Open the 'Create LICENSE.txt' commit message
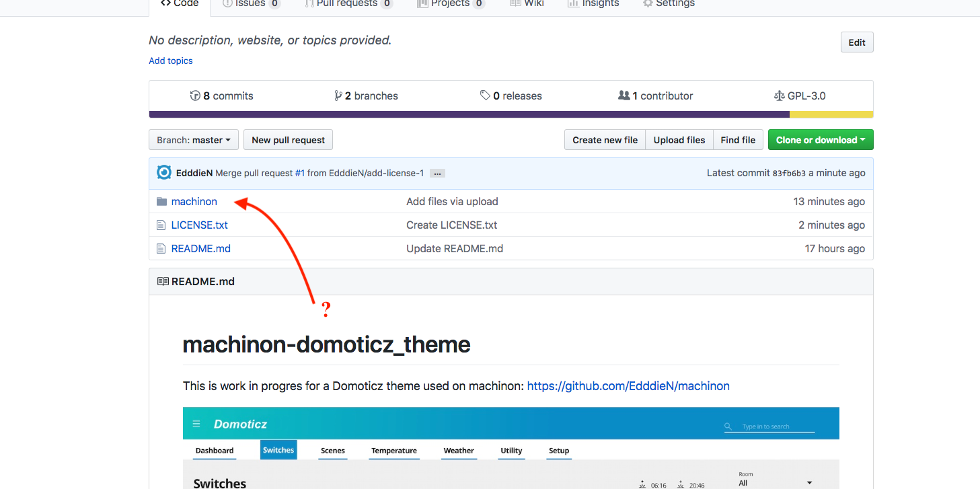This screenshot has width=980, height=489. pyautogui.click(x=452, y=225)
